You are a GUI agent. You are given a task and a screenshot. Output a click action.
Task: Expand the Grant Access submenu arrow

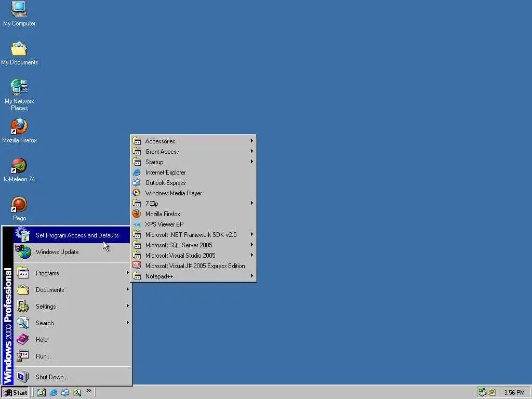click(x=252, y=151)
